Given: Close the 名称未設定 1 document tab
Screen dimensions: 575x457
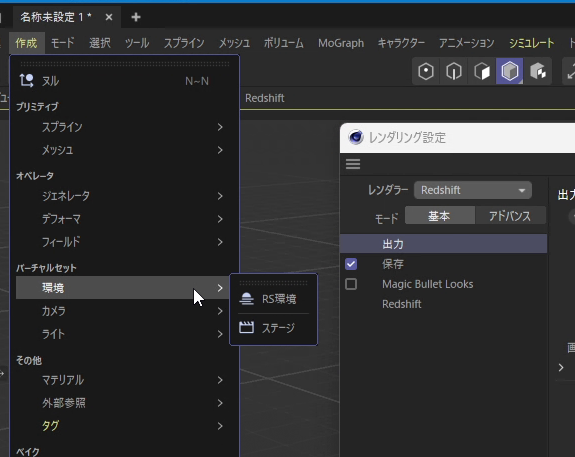Looking at the screenshot, I should [109, 17].
